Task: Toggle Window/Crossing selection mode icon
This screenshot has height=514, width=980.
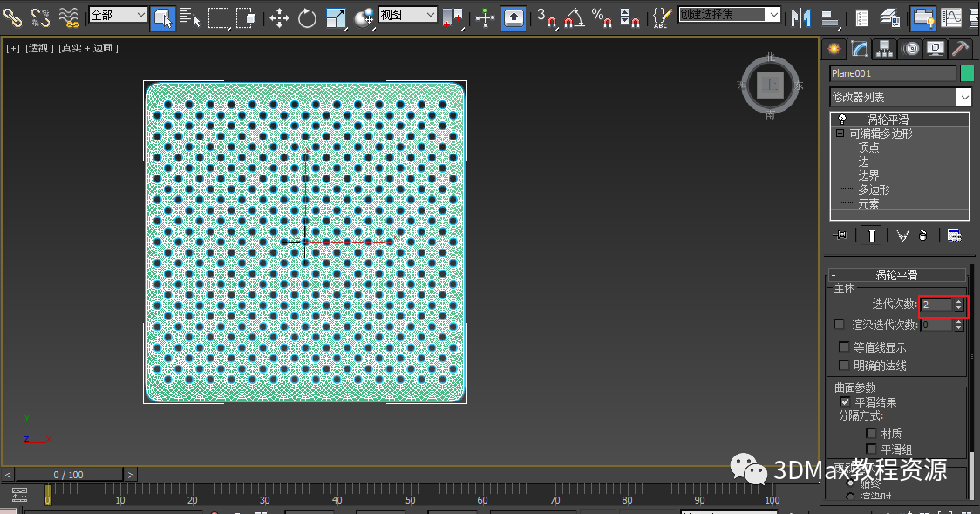Action: point(248,17)
